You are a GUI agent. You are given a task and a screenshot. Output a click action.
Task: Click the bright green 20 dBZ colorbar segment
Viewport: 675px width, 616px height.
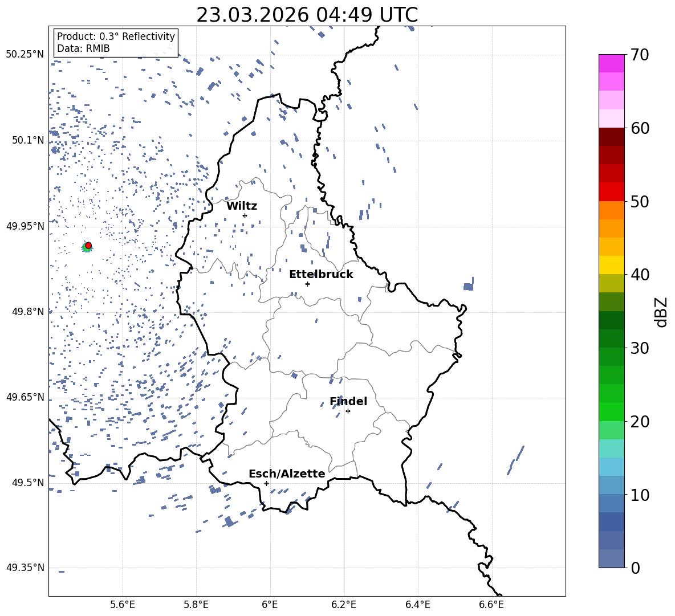[611, 411]
